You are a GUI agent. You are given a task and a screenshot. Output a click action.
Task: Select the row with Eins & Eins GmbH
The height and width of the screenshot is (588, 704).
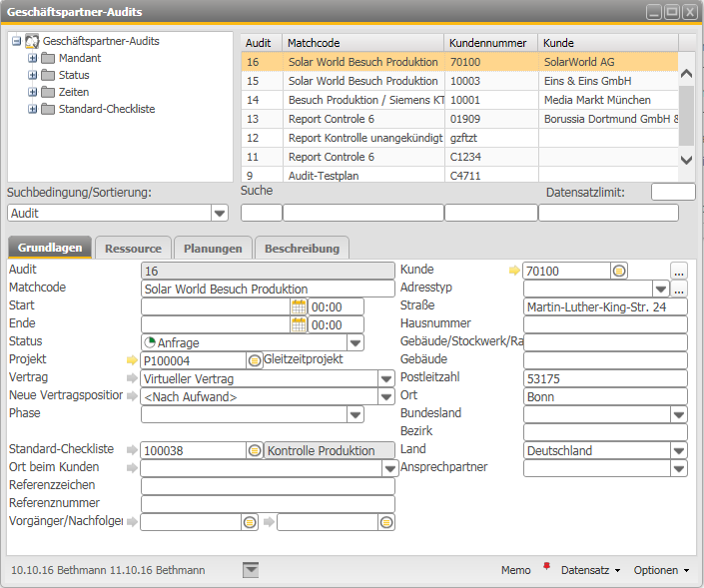point(459,81)
